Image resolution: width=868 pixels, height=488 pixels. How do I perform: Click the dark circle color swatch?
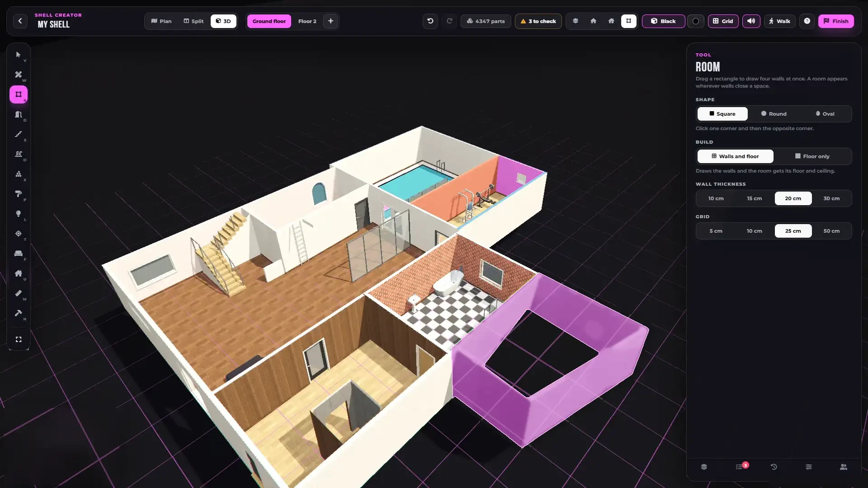[696, 21]
